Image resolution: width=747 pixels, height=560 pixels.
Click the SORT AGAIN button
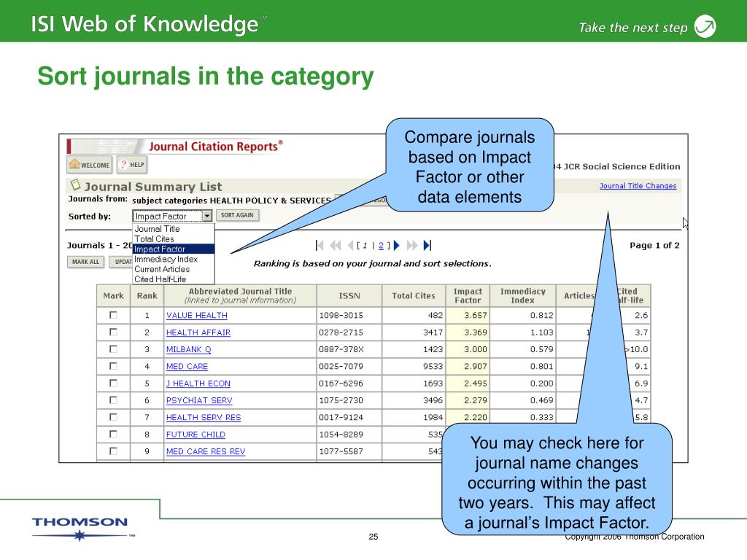237,215
